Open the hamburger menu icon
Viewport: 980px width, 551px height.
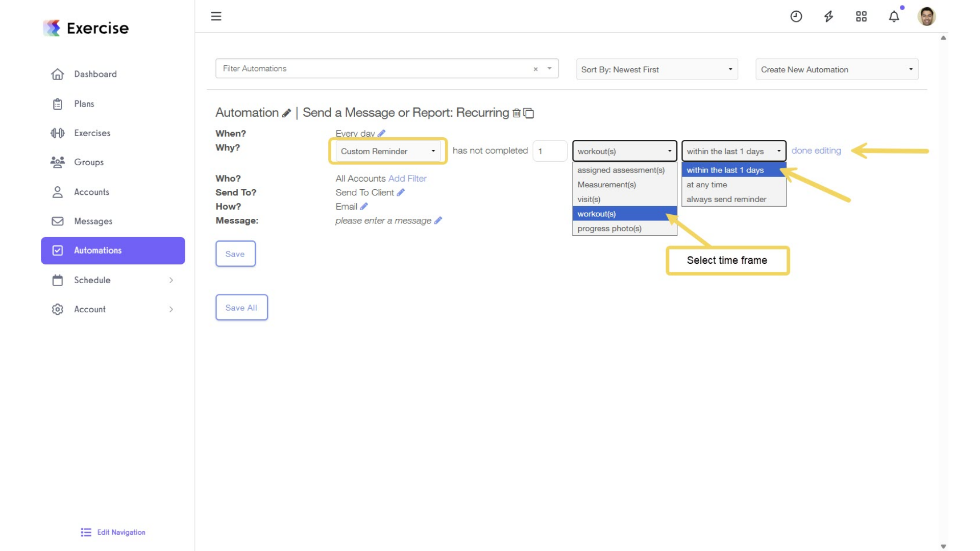click(x=216, y=16)
